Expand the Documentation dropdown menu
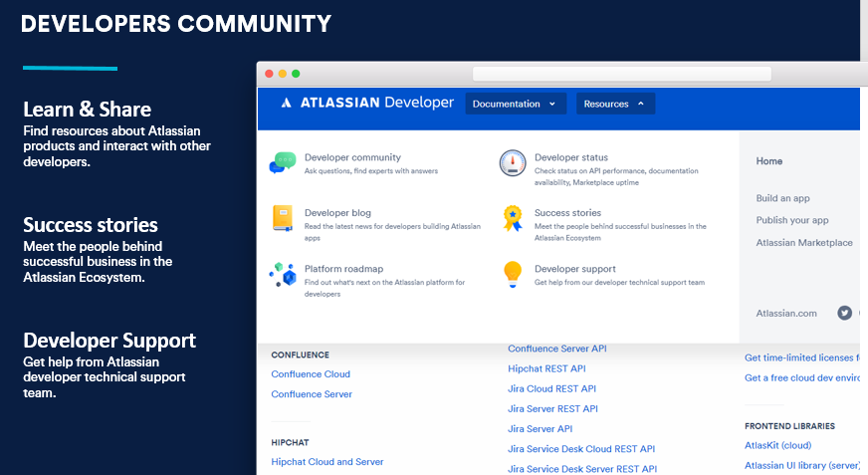Screen dimensions: 868x475 [x=516, y=104]
